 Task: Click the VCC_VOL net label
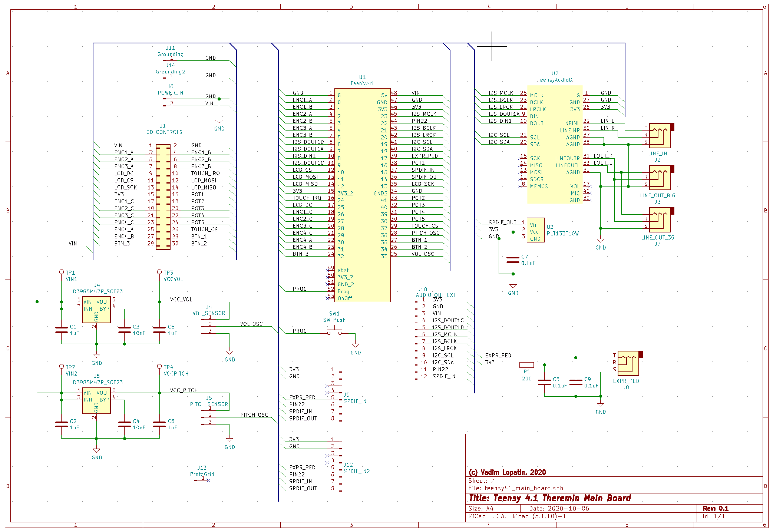click(x=181, y=299)
